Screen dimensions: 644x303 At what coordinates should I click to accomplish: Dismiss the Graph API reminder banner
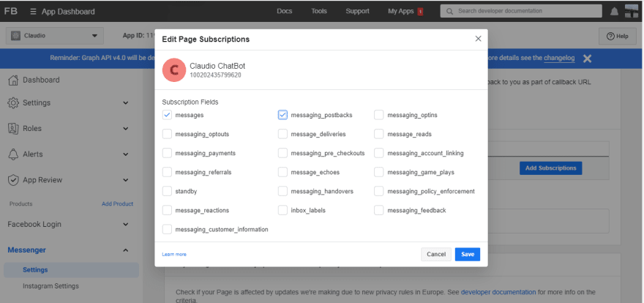[588, 59]
